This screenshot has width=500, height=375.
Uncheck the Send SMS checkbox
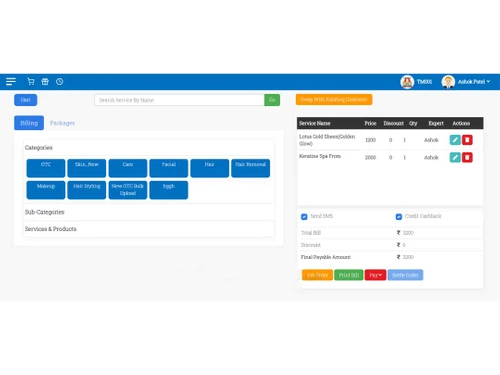pyautogui.click(x=304, y=217)
